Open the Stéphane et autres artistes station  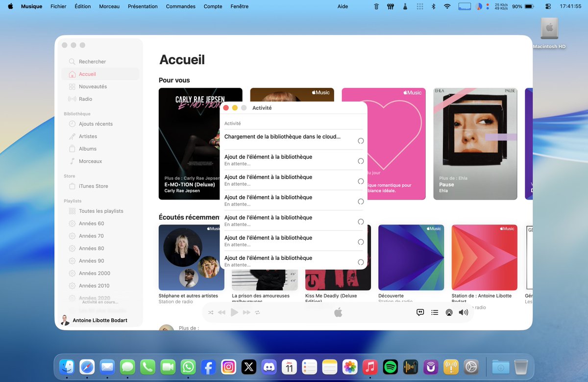pyautogui.click(x=192, y=257)
